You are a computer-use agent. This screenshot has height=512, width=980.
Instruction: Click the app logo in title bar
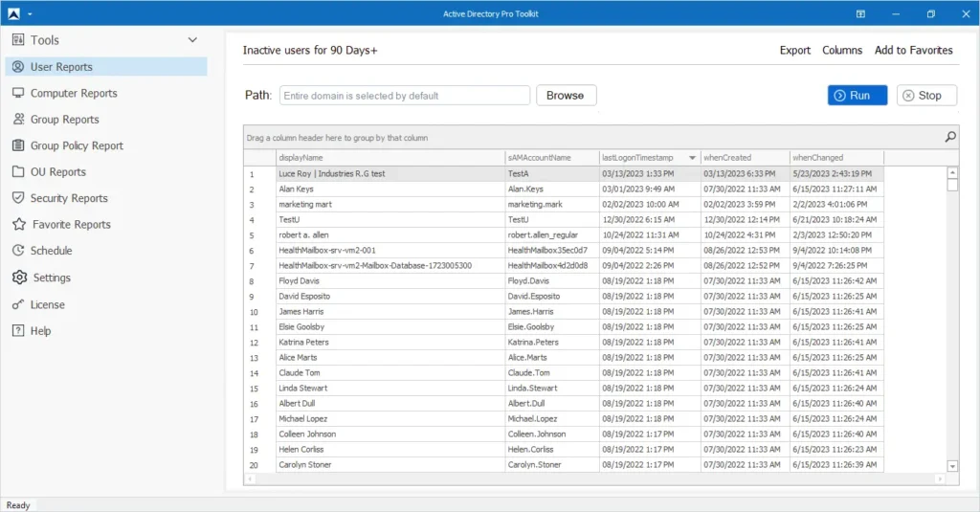tap(13, 13)
